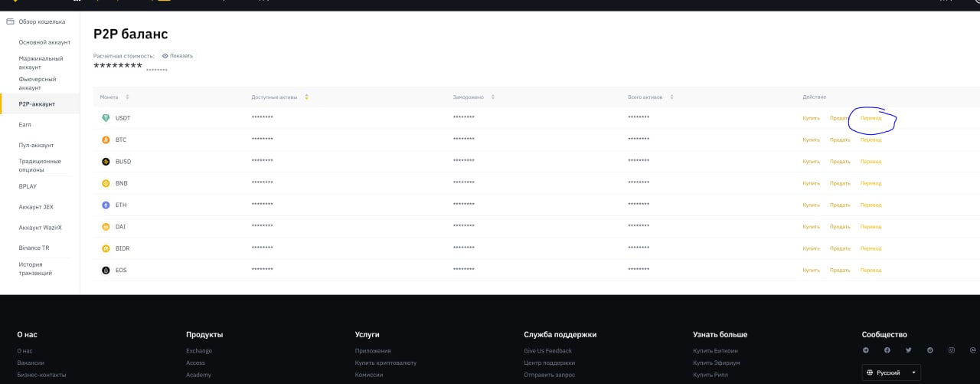
Task: Open the Reddit community icon in footer
Action: pyautogui.click(x=930, y=350)
